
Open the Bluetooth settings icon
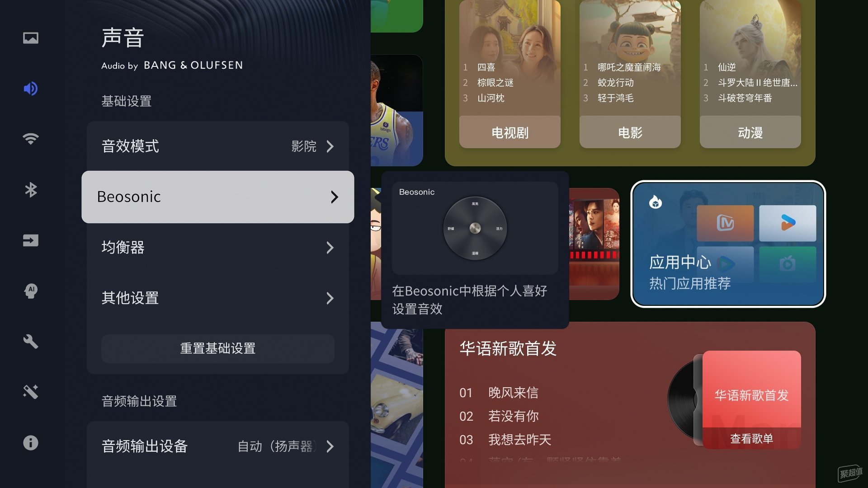pyautogui.click(x=31, y=190)
